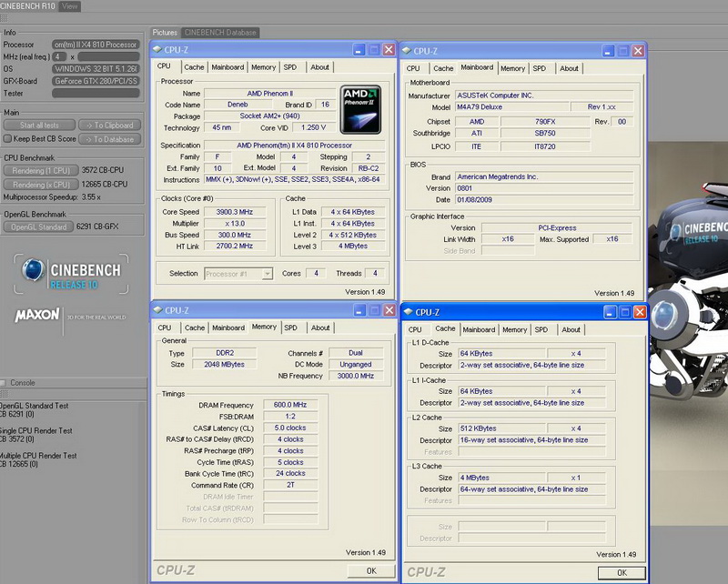Image resolution: width=728 pixels, height=584 pixels.
Task: Select the About tab in the Mainboard CPU-Z window
Action: 569,68
